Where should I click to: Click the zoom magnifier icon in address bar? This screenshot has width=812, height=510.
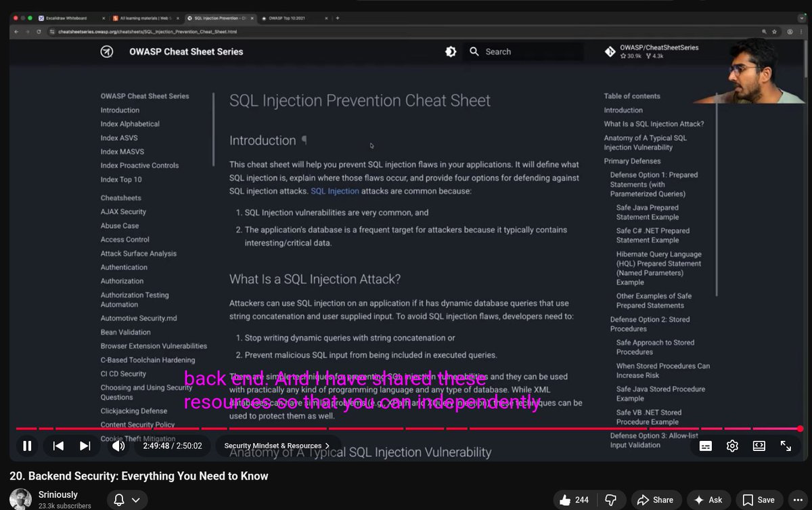(764, 31)
